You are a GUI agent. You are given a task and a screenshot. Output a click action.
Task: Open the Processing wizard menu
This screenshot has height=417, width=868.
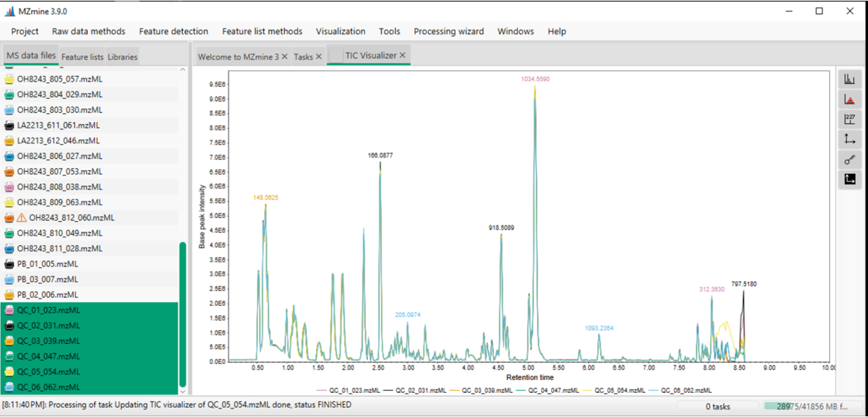click(449, 31)
